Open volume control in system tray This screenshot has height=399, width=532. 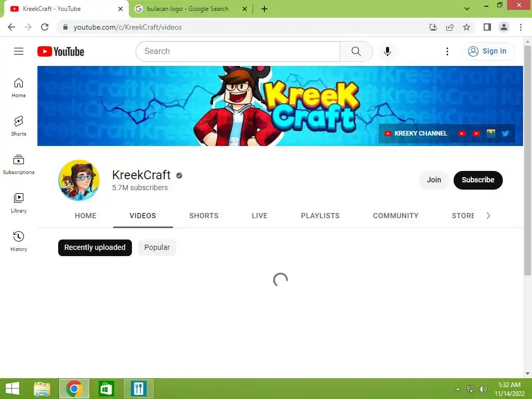pos(483,389)
